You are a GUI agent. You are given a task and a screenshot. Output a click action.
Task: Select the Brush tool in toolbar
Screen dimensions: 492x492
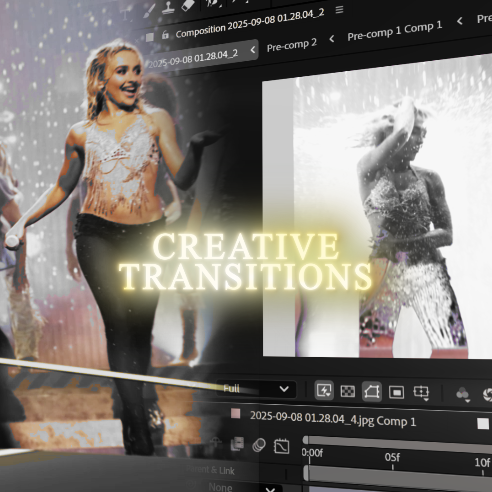[148, 11]
